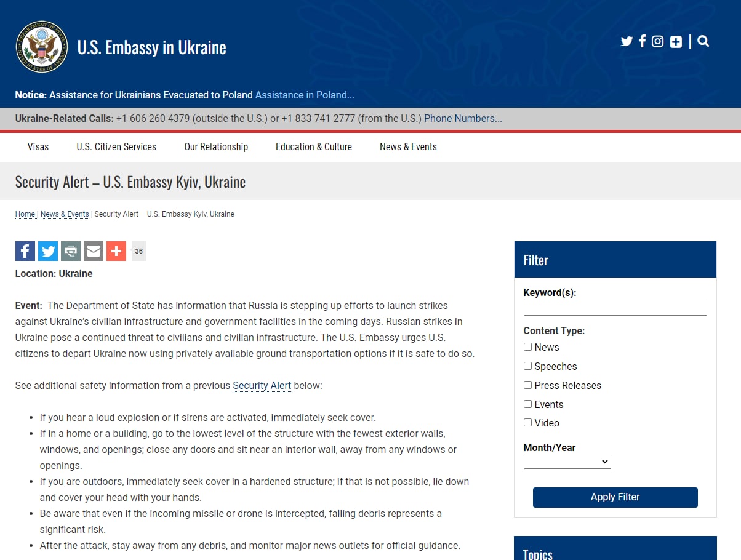Enable the Speeches checkbox
This screenshot has height=560, width=741.
click(527, 366)
